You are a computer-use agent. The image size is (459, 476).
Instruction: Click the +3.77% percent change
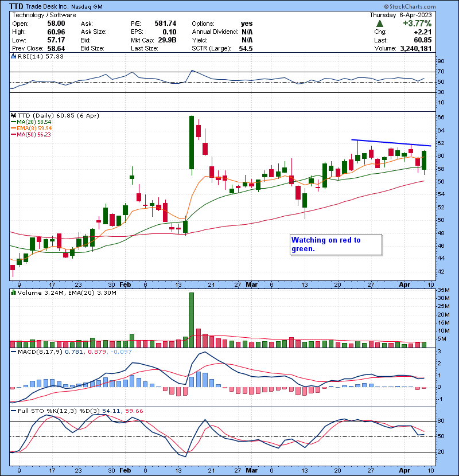click(417, 24)
